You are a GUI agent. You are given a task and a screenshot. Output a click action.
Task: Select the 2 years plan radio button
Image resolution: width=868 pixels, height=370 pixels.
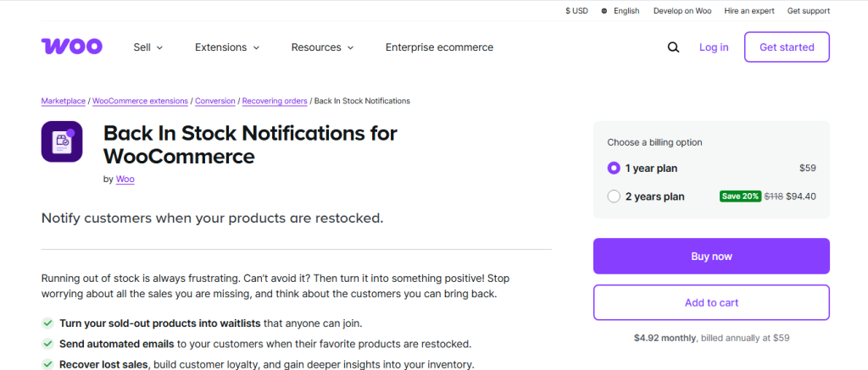click(614, 196)
